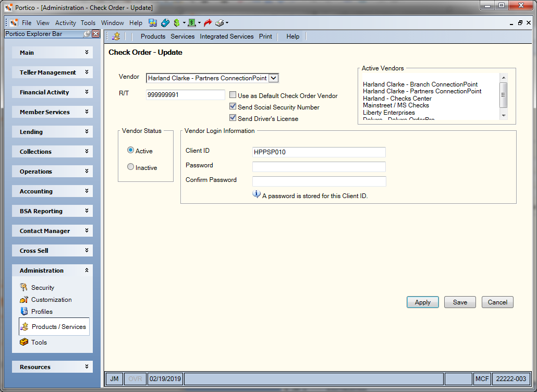Expand the Lending section
Viewport: 537px width, 392px height.
(53, 132)
